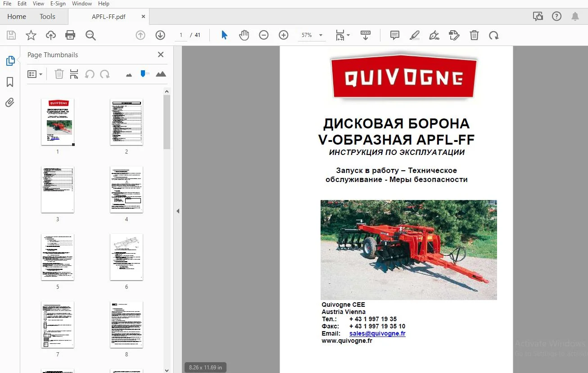The height and width of the screenshot is (373, 588).
Task: Enlarge thumbnails with large mountain icon
Action: (x=161, y=74)
